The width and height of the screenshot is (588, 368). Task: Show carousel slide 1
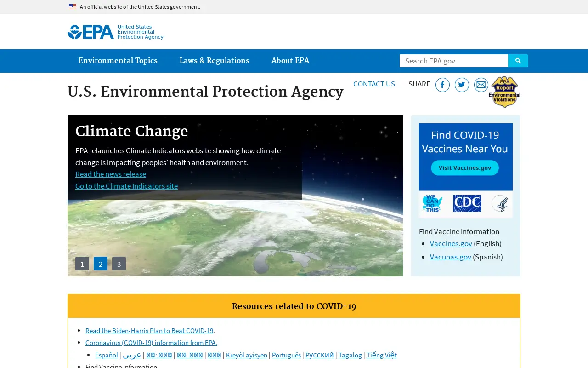(82, 264)
